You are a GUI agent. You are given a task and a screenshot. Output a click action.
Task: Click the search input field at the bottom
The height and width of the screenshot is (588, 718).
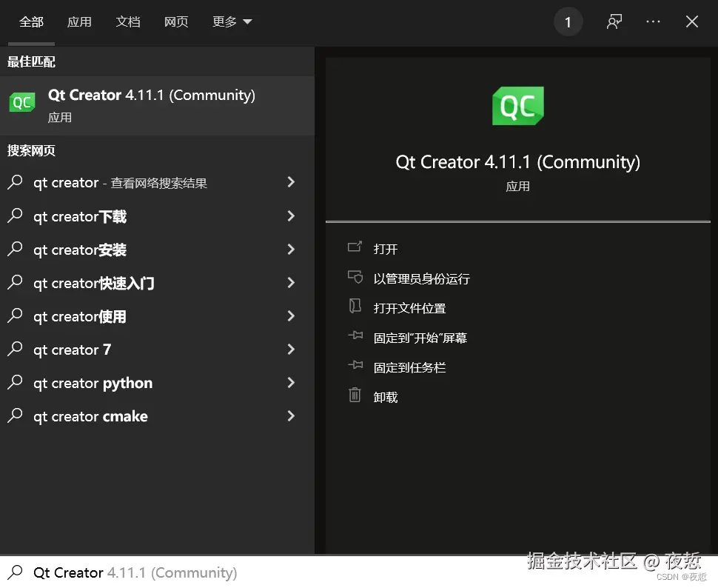coord(148,572)
